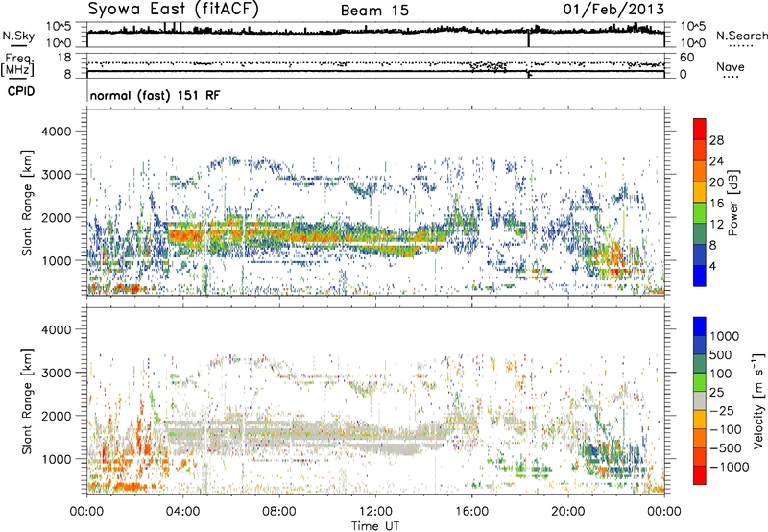Select the "Beam 15" header label
This screenshot has width=768, height=532.
[374, 11]
